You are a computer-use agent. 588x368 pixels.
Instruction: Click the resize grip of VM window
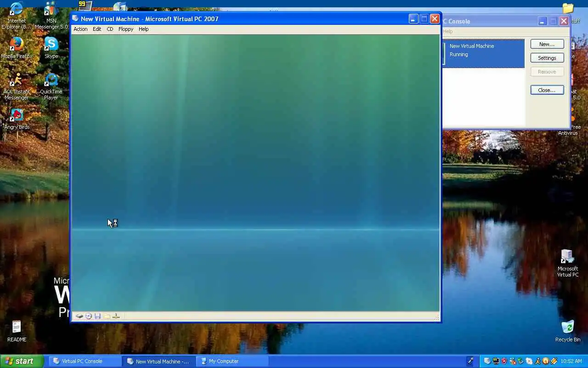(436, 317)
